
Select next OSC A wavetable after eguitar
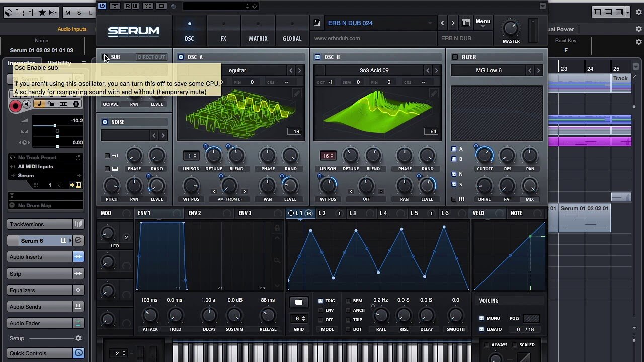299,71
